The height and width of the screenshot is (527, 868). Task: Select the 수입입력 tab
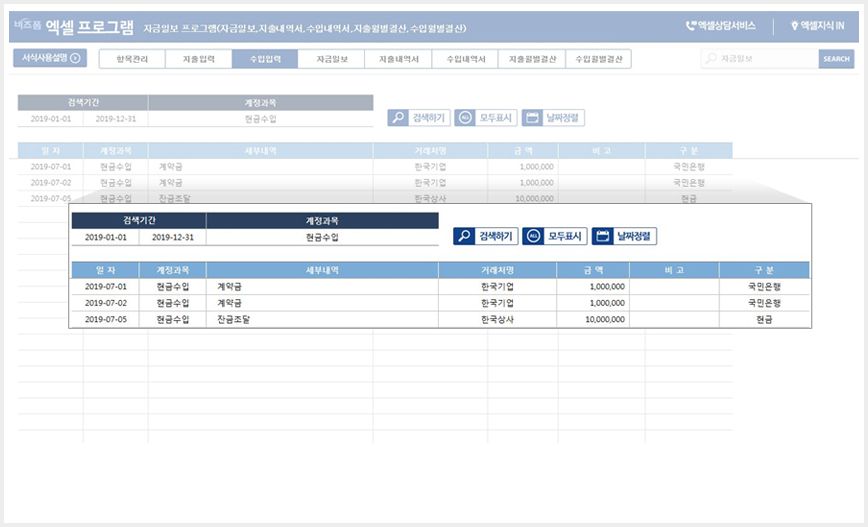(x=265, y=59)
